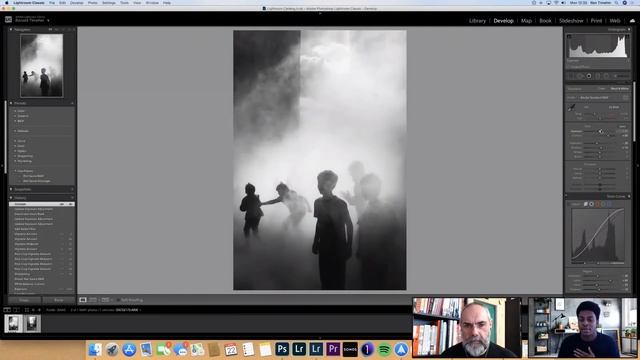Click the main window display icon above filmstrip

(7, 310)
